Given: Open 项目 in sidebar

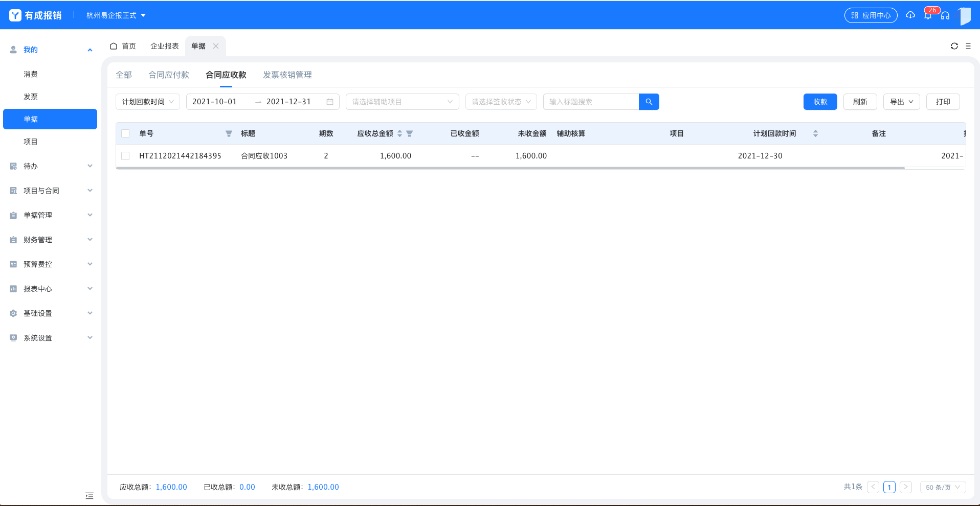Looking at the screenshot, I should [x=31, y=142].
